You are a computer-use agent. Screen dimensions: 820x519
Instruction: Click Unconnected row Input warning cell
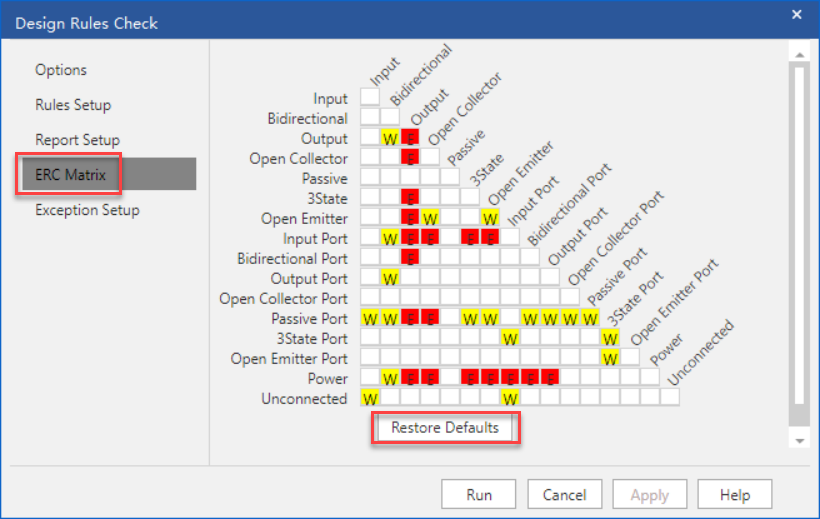pos(370,398)
